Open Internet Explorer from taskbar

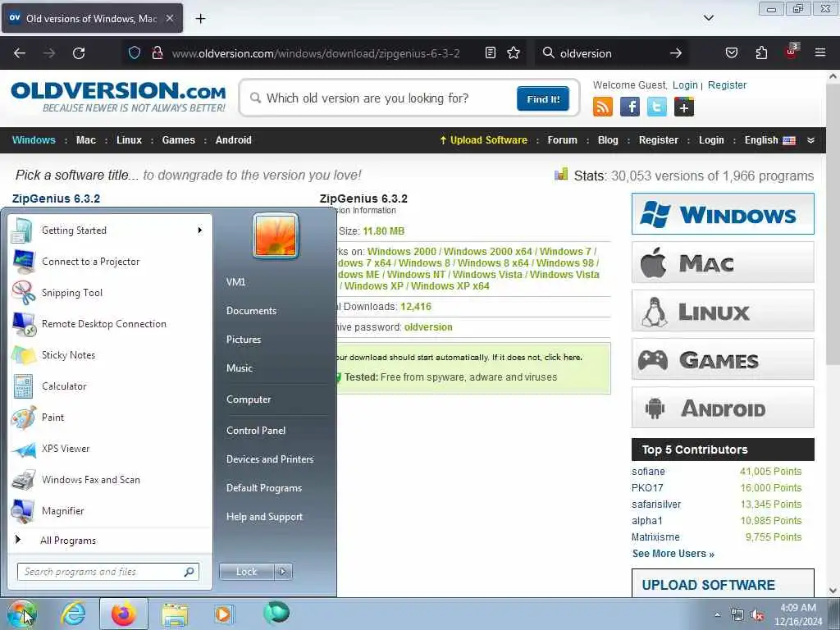coord(73,614)
